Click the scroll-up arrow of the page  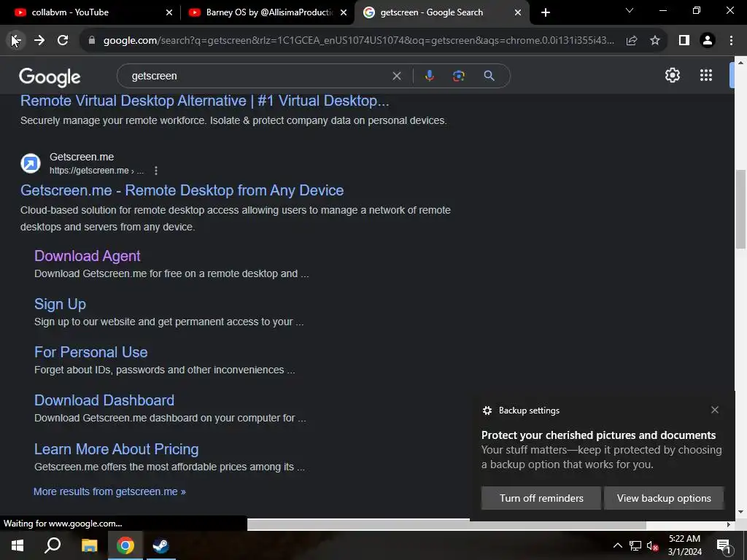(740, 63)
